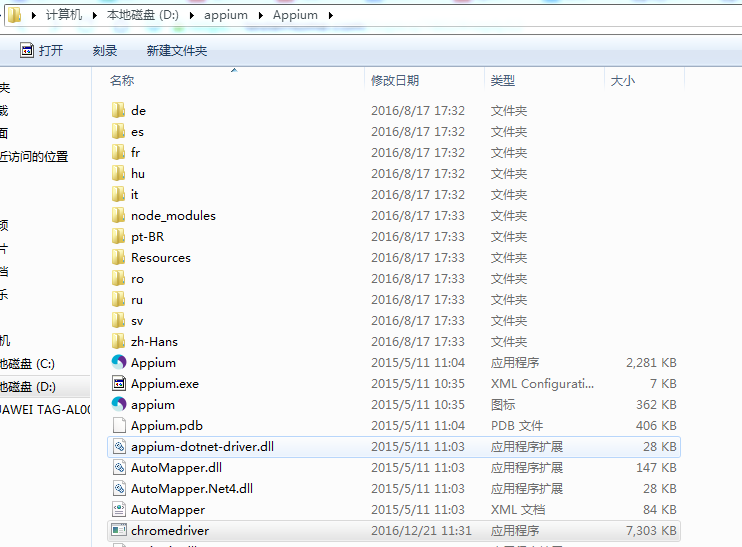Click the Appium.pdb file icon
This screenshot has height=547, width=742.
coord(119,425)
